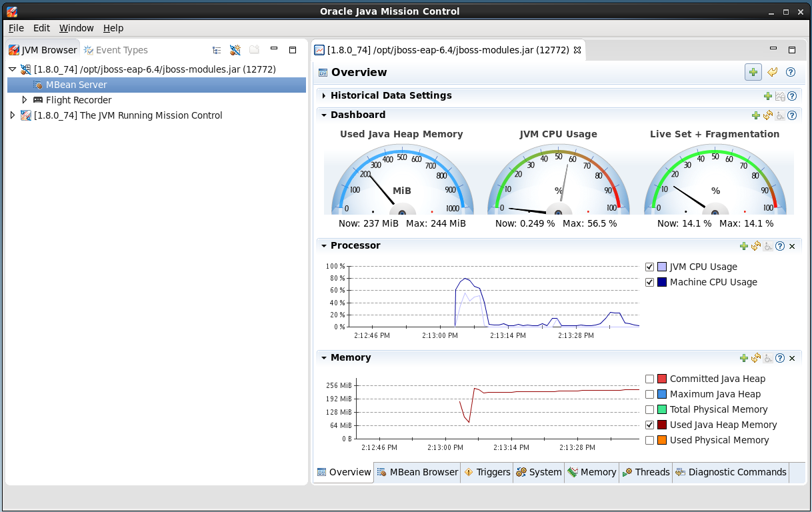The image size is (812, 512).
Task: Open help for Historical Data Settings
Action: pyautogui.click(x=792, y=96)
